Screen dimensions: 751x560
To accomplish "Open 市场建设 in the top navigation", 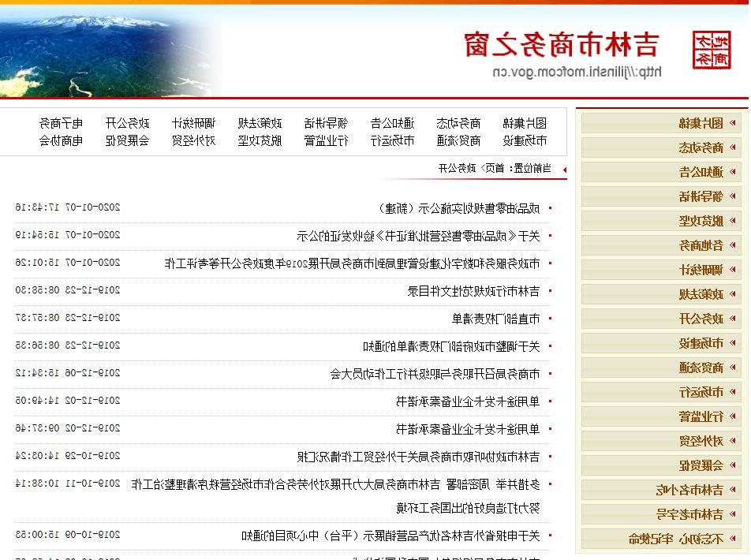I will coord(525,141).
